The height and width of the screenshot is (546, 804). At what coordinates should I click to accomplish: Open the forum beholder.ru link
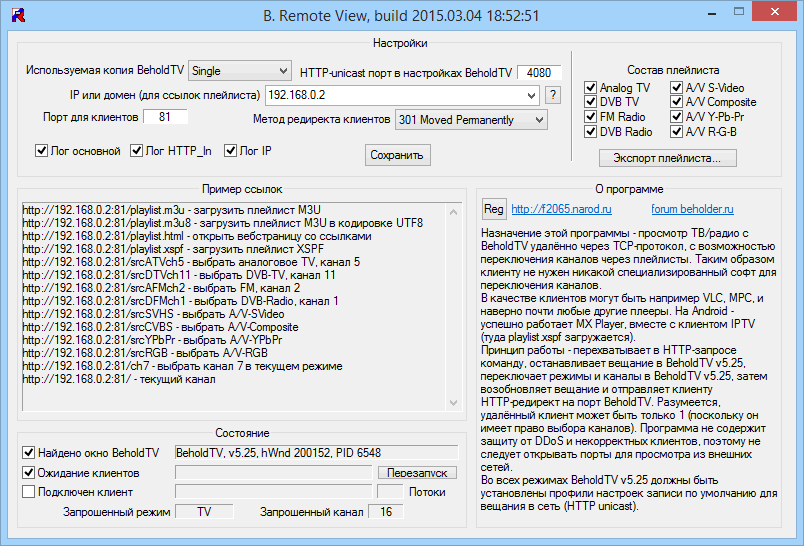point(692,209)
